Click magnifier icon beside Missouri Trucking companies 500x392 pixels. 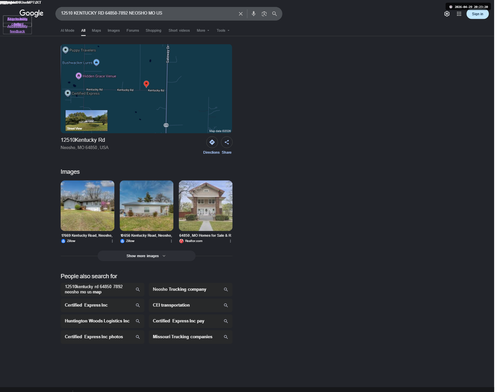tap(226, 337)
